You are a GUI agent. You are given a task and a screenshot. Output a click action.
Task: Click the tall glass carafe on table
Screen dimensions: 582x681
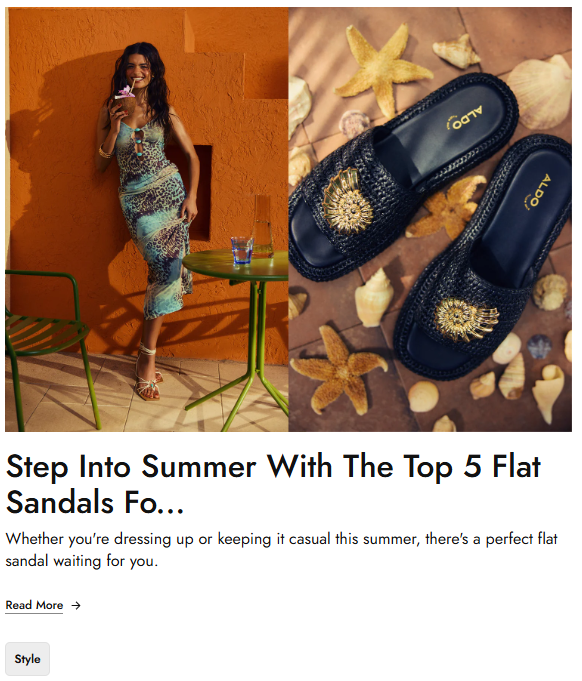(x=262, y=227)
